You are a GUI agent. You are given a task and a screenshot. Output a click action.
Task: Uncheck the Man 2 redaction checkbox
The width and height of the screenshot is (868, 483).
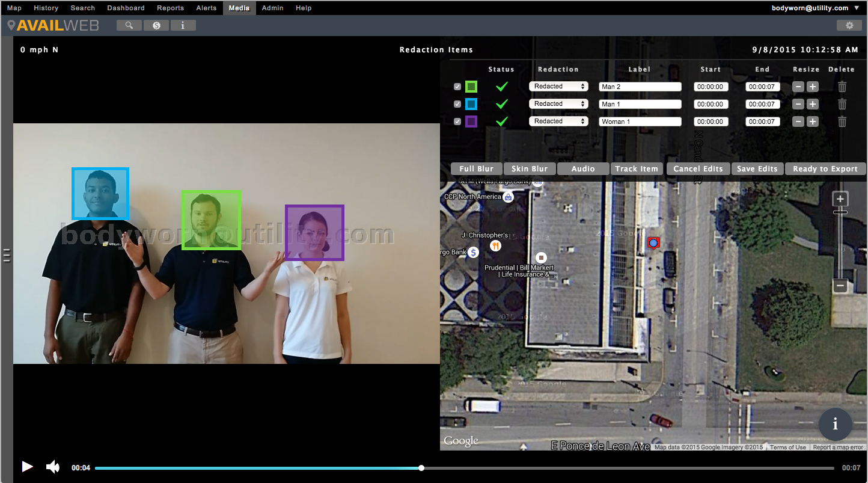pos(457,87)
